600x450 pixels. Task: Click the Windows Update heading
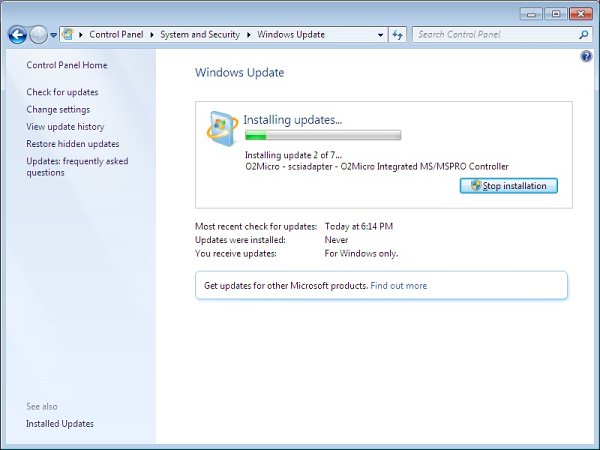[240, 73]
